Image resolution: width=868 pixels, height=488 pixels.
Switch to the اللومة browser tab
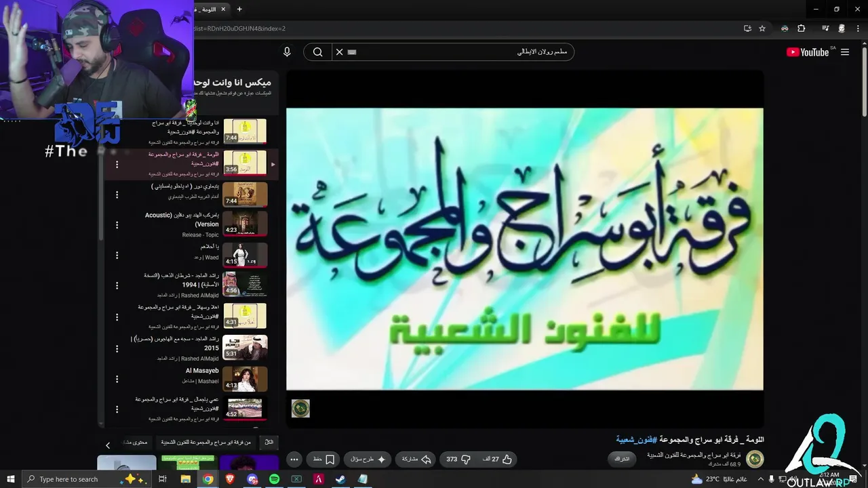point(207,9)
